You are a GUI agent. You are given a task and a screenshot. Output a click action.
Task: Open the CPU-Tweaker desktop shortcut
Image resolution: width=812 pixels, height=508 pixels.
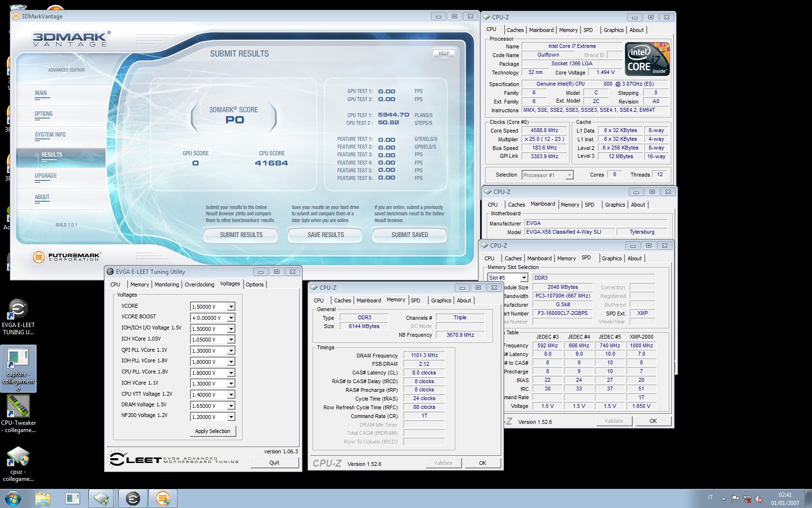tap(18, 414)
